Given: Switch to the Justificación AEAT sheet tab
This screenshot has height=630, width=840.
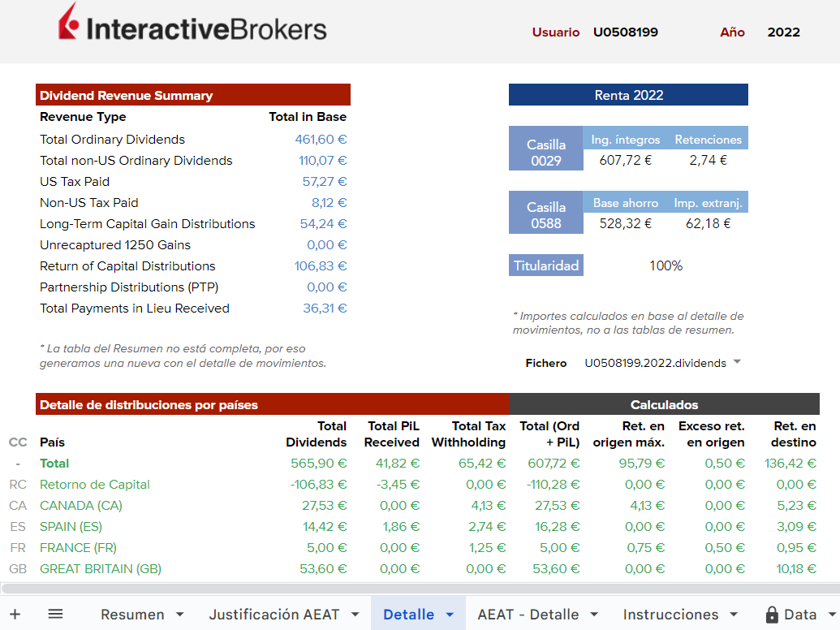Looking at the screenshot, I should [x=274, y=615].
